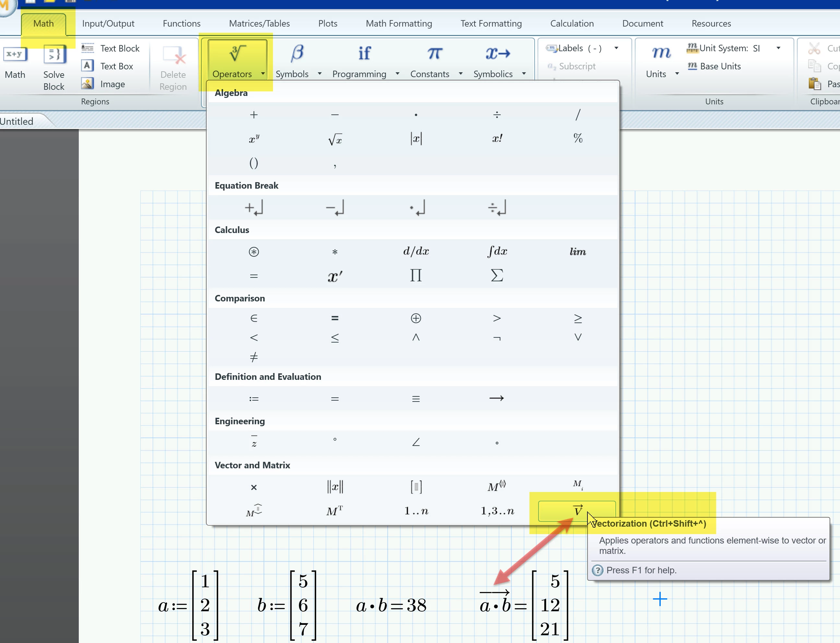This screenshot has width=840, height=643.
Task: Insert an Image region
Action: [x=103, y=84]
